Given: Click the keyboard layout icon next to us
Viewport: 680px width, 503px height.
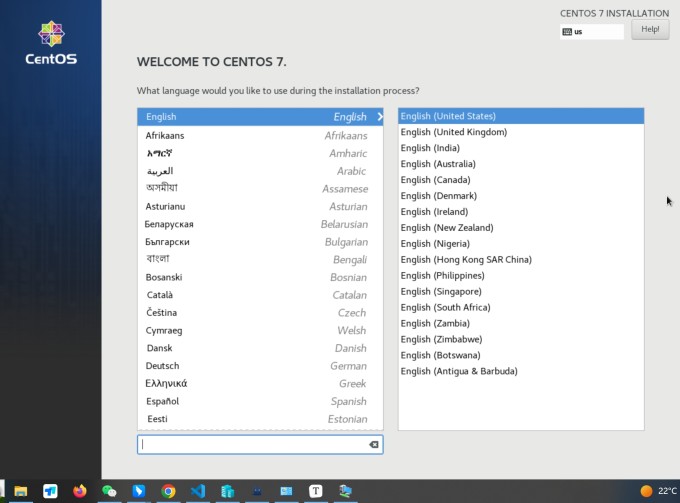Looking at the screenshot, I should click(567, 32).
